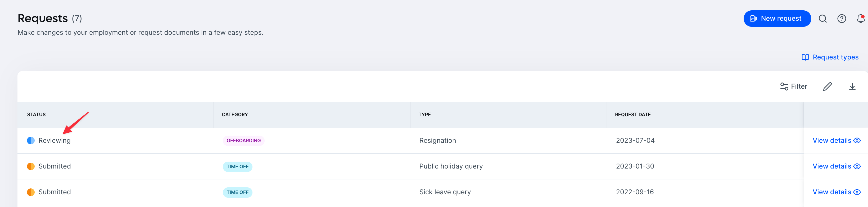Viewport: 868px width, 207px height.
Task: Click the book icon beside Request types
Action: point(805,57)
